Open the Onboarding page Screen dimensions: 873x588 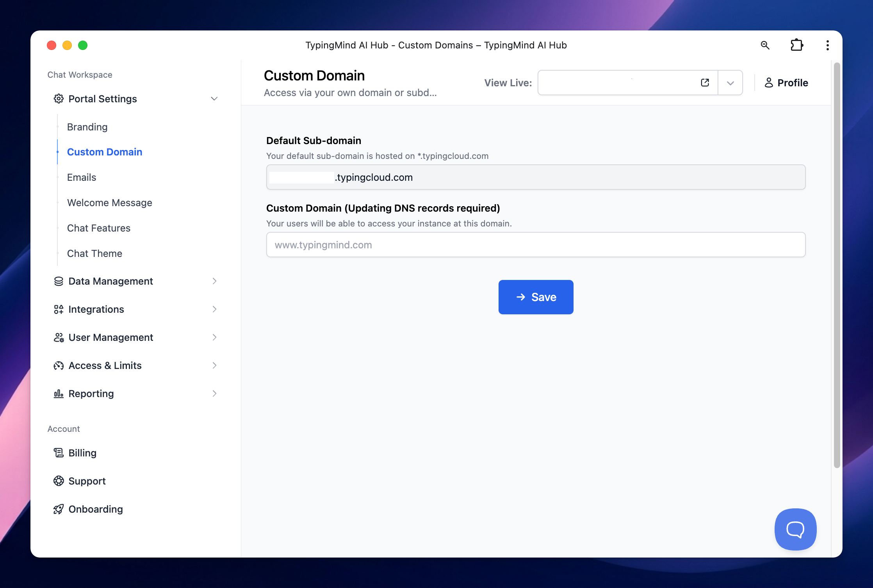click(x=96, y=509)
